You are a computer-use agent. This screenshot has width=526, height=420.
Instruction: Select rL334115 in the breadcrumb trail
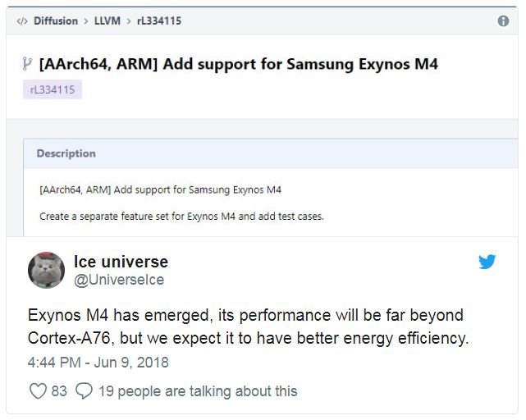pos(158,21)
